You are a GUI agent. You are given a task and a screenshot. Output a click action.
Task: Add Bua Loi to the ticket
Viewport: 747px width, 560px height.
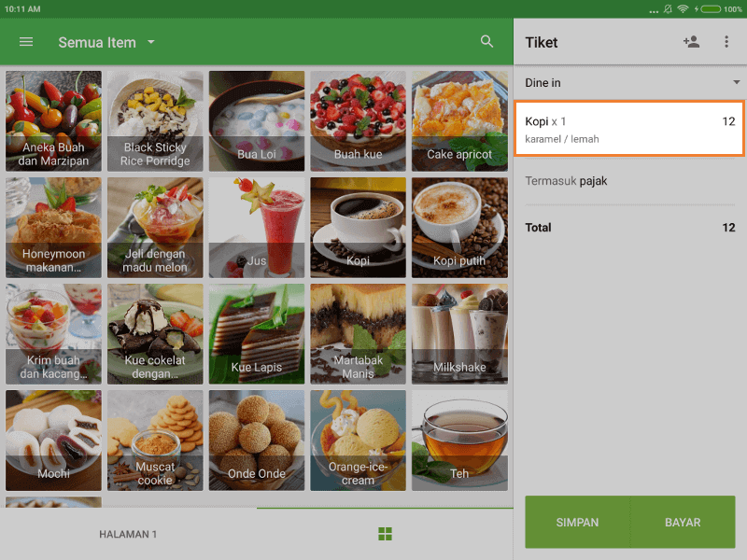pos(256,121)
